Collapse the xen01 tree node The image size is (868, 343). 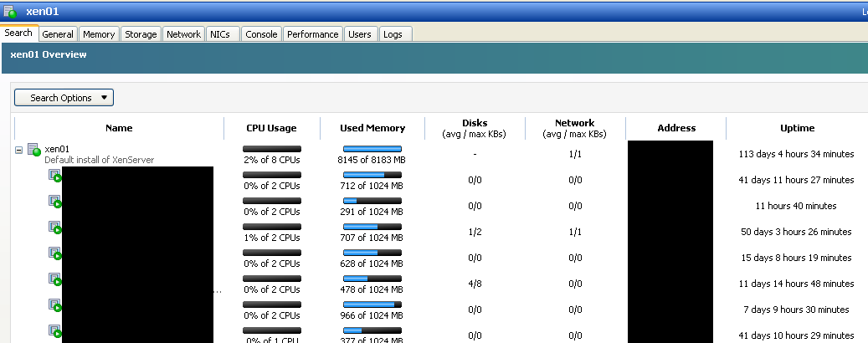[18, 150]
